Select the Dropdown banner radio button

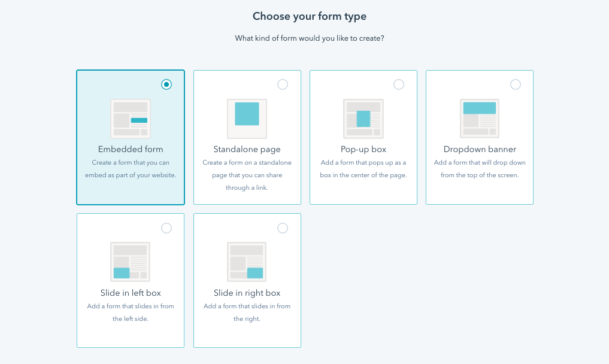515,84
